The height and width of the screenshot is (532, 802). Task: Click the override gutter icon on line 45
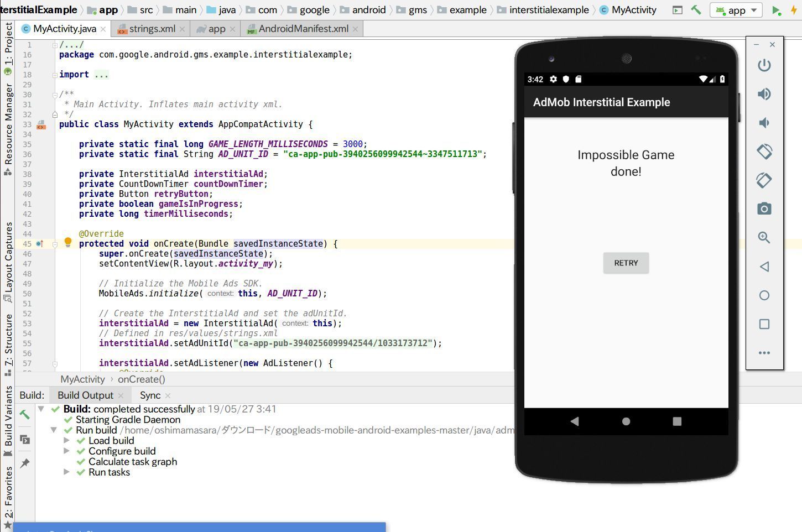pos(40,244)
